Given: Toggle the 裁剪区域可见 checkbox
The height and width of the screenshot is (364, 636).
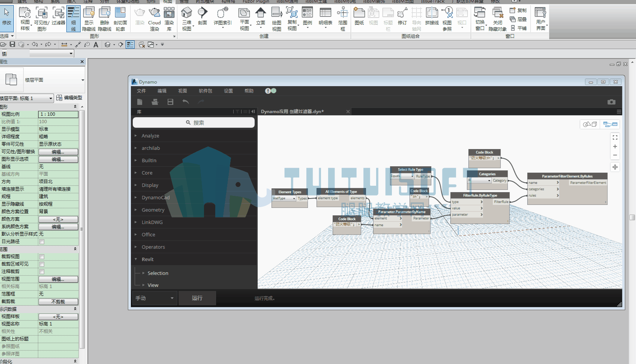Looking at the screenshot, I should click(42, 264).
